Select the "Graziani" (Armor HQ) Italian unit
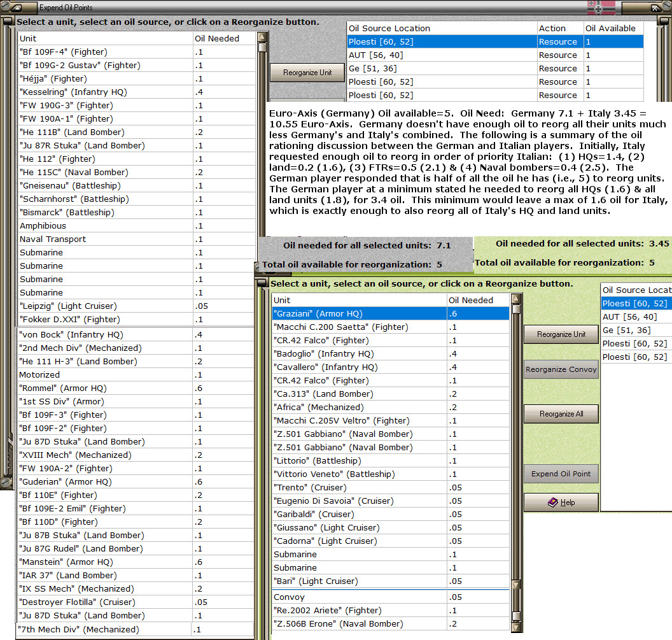 (391, 313)
